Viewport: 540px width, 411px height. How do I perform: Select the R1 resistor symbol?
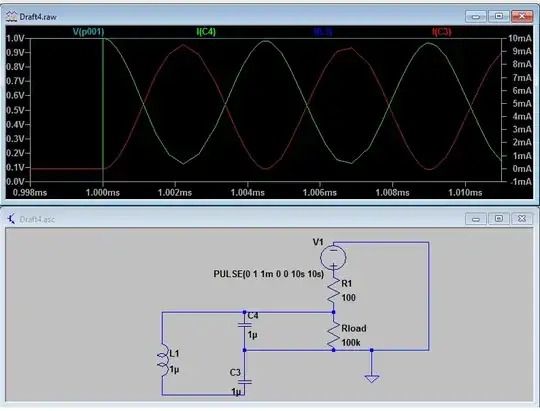coord(333,290)
